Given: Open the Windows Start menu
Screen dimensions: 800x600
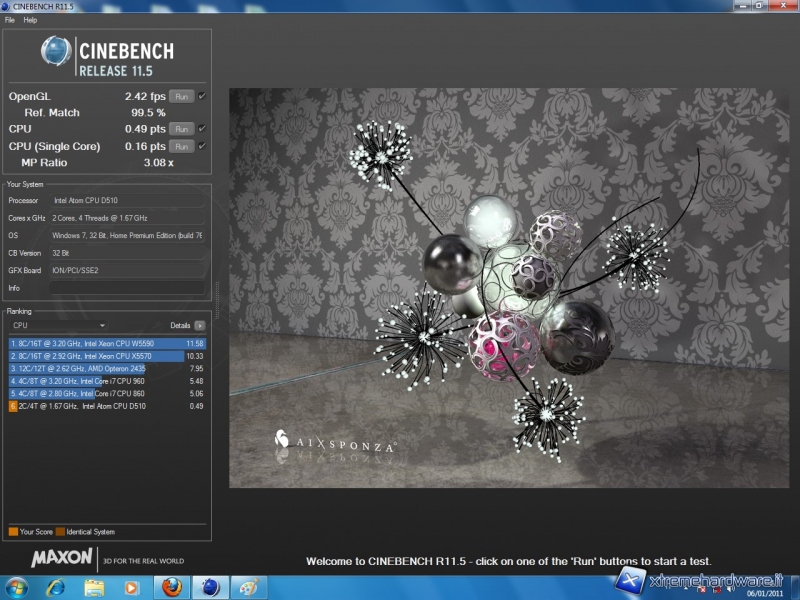Looking at the screenshot, I should coord(17,586).
